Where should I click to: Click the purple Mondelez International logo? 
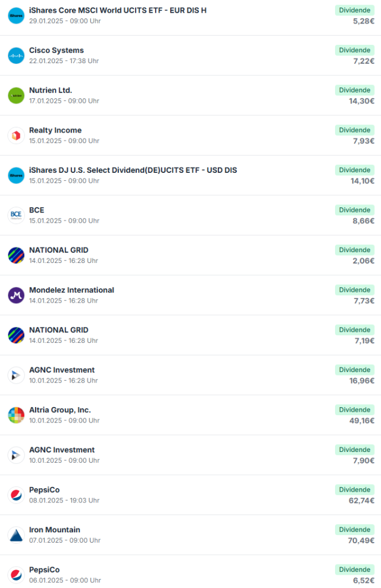[x=16, y=295]
